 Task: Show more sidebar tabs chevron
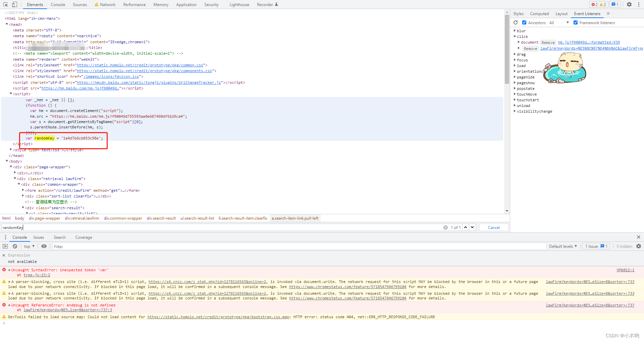608,14
